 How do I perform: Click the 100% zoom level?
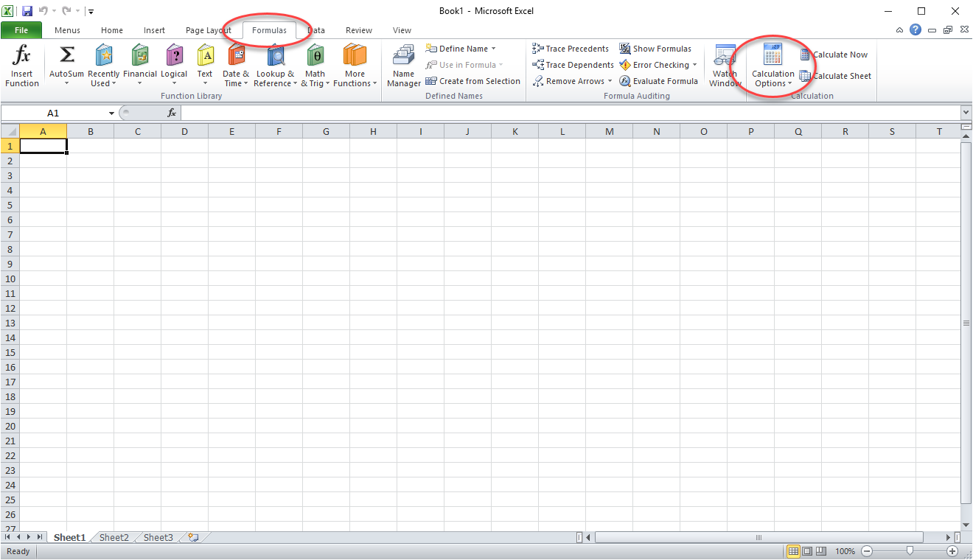click(845, 551)
